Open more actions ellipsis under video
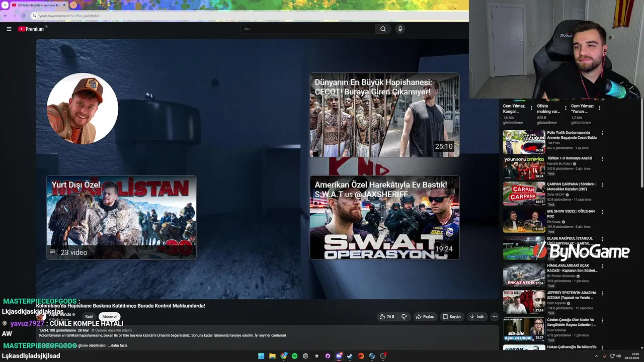This screenshot has height=362, width=644. (494, 317)
